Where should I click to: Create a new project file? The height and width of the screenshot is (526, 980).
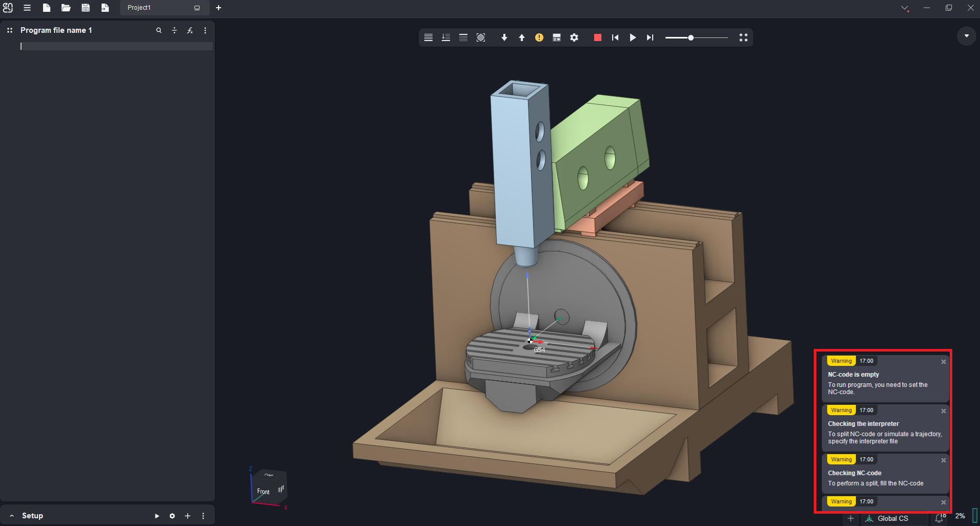(x=46, y=8)
